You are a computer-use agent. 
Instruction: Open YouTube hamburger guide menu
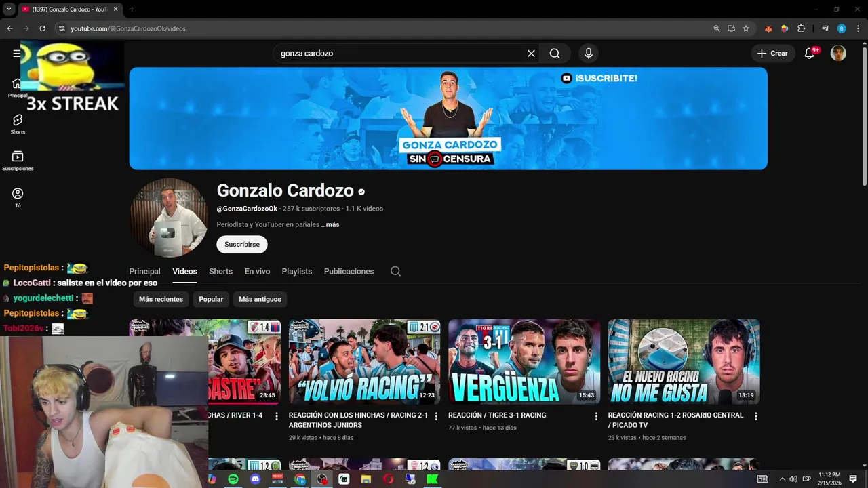coord(17,53)
